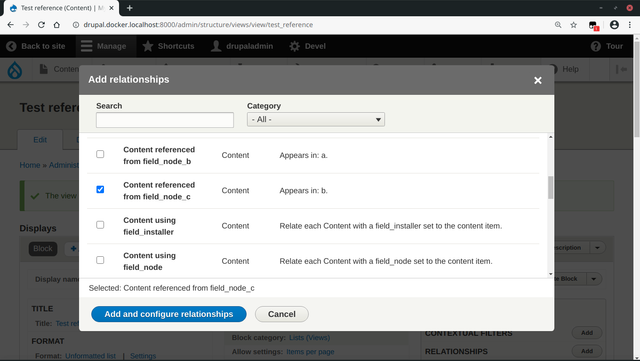
Task: Add a relationship from Relationships section
Action: [x=587, y=351]
